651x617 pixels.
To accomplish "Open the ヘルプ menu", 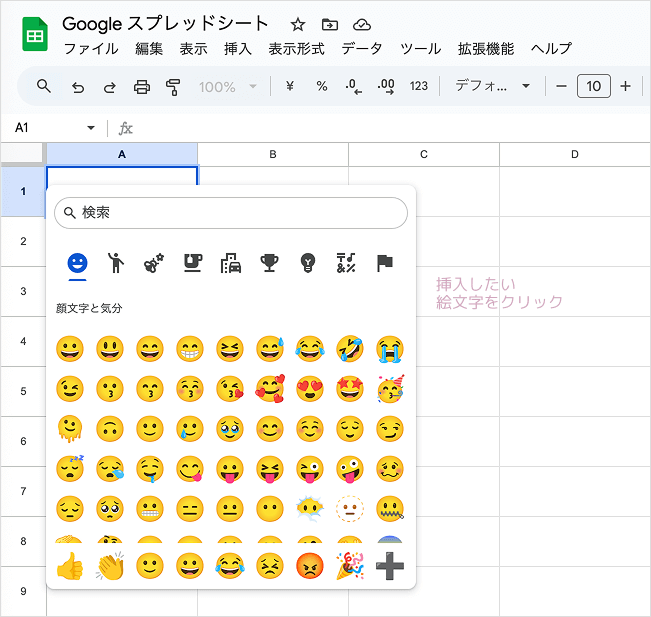I will point(551,49).
